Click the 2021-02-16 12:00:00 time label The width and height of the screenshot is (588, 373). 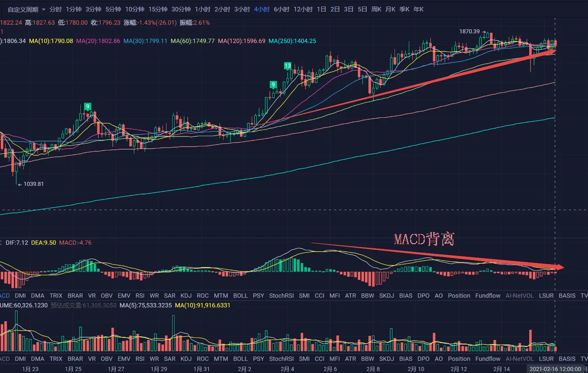[555, 369]
